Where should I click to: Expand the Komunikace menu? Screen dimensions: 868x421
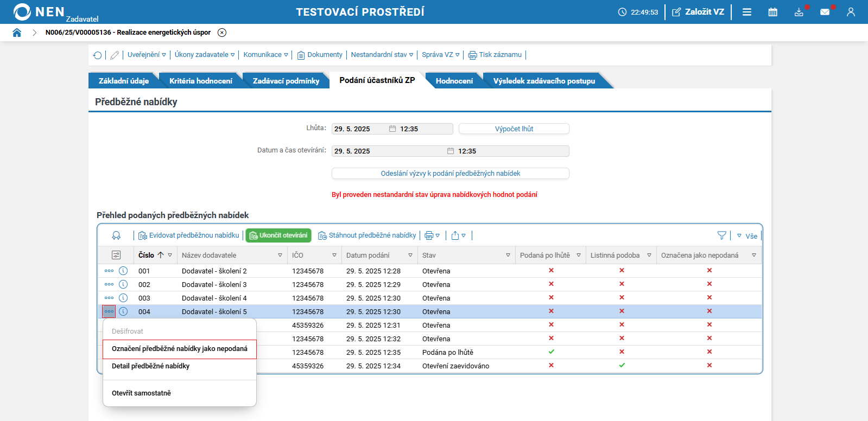coord(265,55)
